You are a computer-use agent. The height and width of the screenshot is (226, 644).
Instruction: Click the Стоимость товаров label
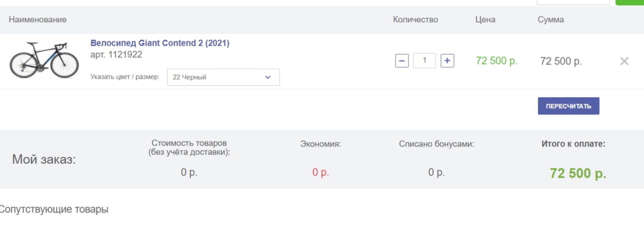[x=189, y=147]
